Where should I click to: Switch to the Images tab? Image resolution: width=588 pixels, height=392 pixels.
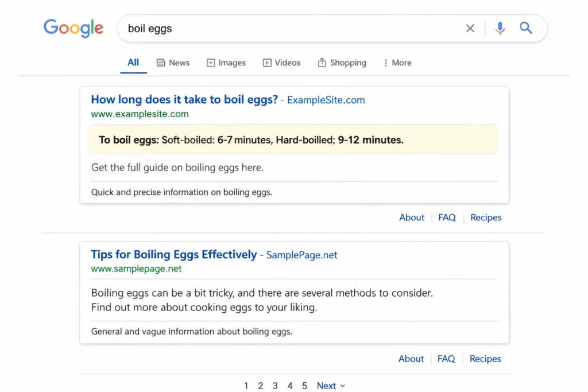click(x=226, y=63)
